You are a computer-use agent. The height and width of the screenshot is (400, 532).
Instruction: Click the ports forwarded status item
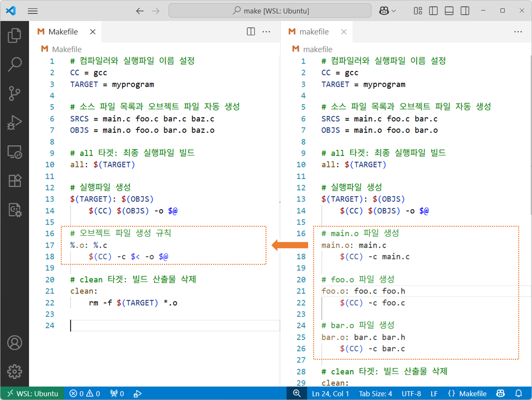[117, 393]
